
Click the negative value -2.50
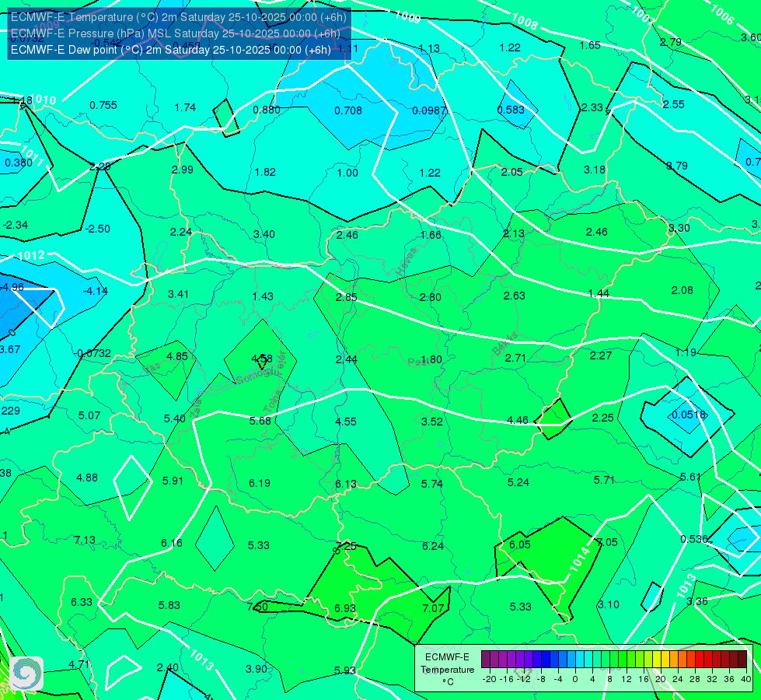click(x=97, y=229)
